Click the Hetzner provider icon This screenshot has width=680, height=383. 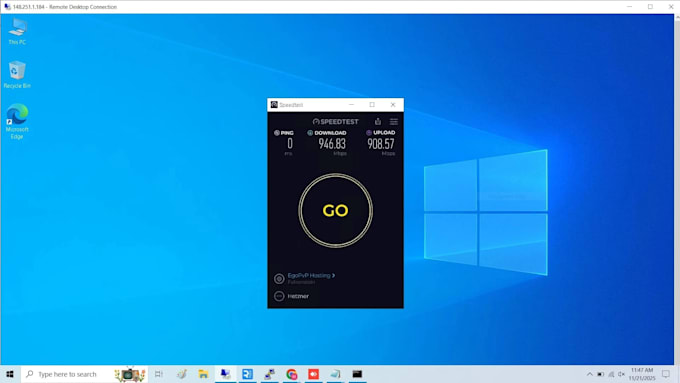(x=279, y=296)
